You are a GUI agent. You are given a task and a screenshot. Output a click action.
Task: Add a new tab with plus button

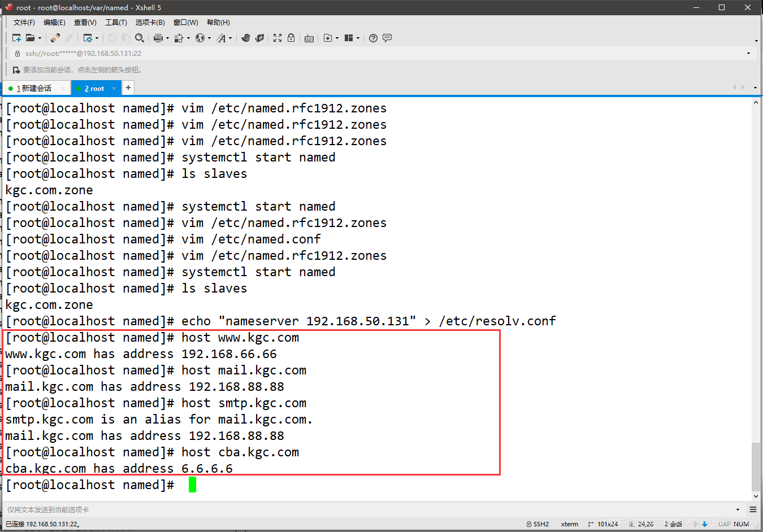(x=128, y=88)
